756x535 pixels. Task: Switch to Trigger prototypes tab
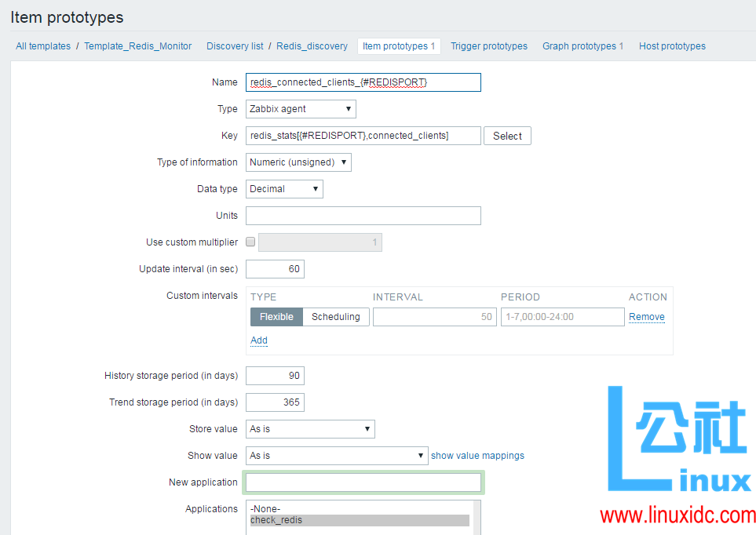click(489, 46)
